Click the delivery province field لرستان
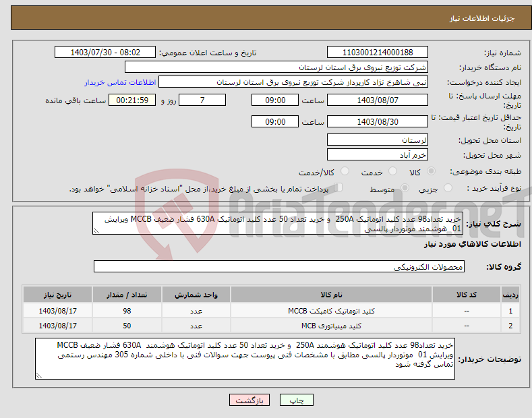Screen dimensions: 532x418 point(378,140)
